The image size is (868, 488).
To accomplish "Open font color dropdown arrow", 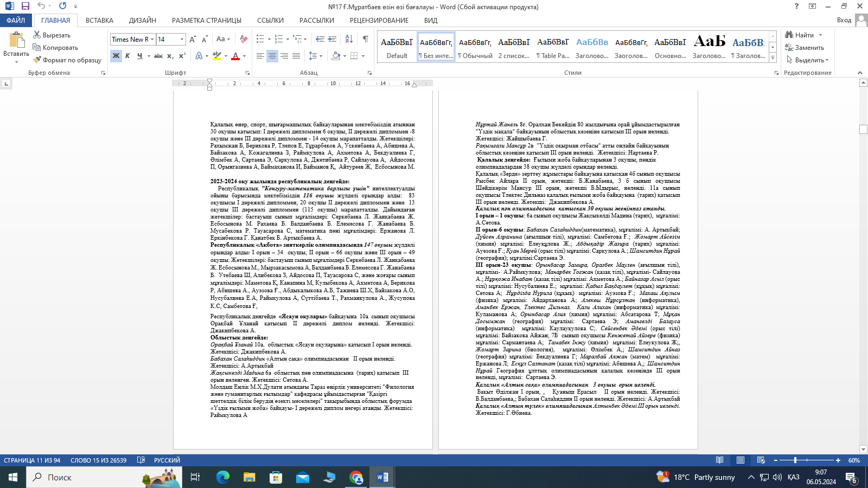I will click(x=244, y=56).
